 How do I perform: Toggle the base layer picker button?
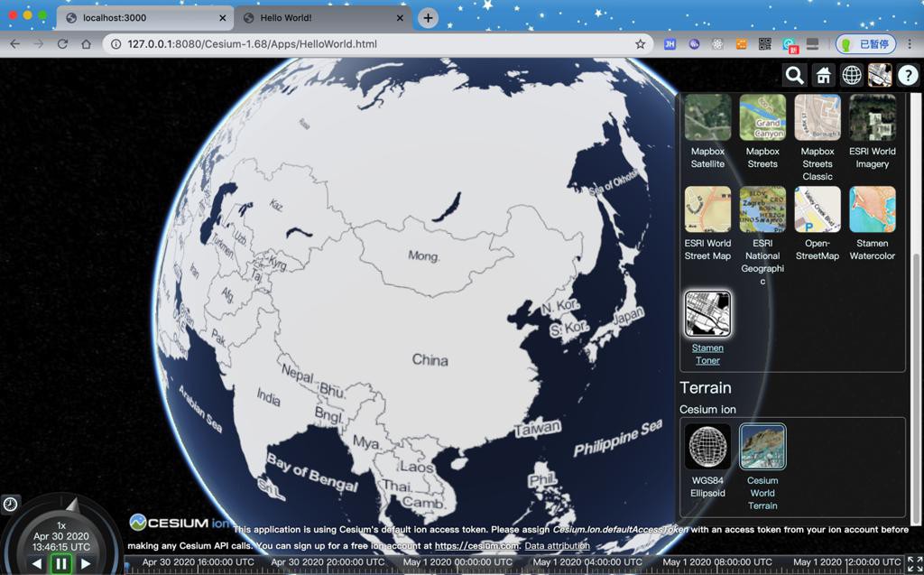pos(880,76)
